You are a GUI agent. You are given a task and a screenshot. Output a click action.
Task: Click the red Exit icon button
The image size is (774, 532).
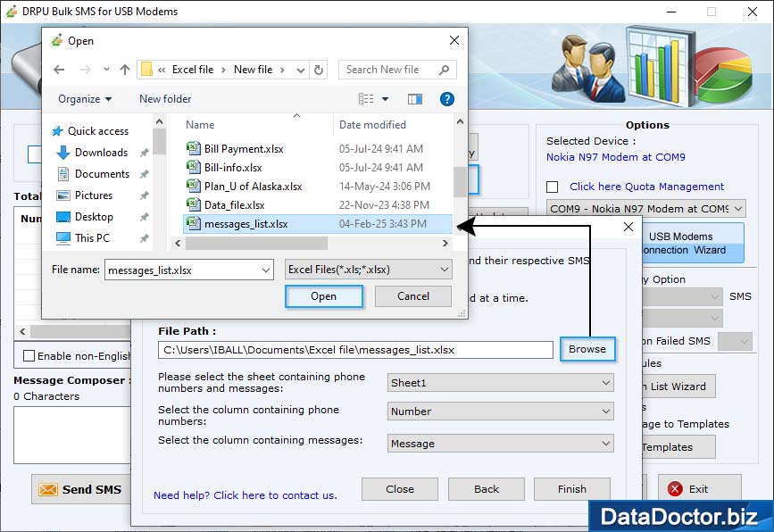[x=700, y=489]
